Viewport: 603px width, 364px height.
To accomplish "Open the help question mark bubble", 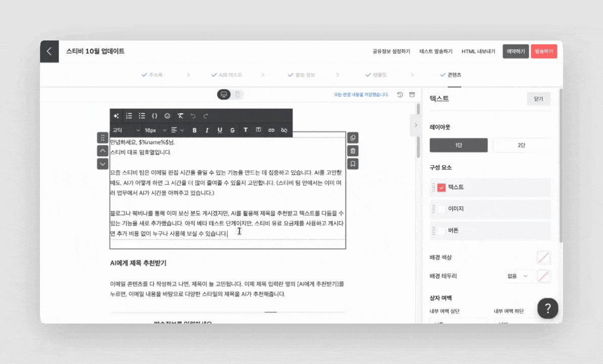I will 548,308.
